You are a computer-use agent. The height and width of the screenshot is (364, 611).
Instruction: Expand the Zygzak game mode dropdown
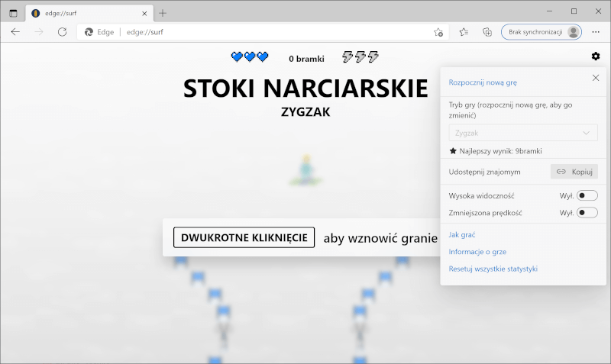pyautogui.click(x=523, y=133)
